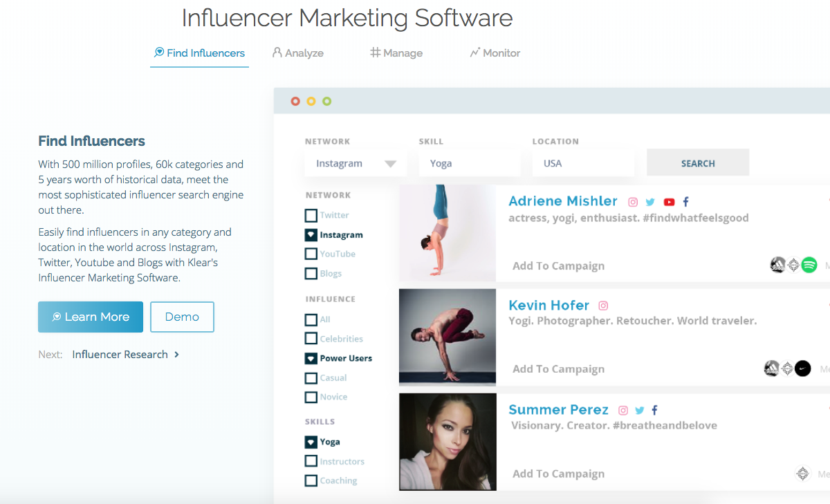Check the Celebrities influence filter
Image resolution: width=830 pixels, height=504 pixels.
(x=311, y=338)
